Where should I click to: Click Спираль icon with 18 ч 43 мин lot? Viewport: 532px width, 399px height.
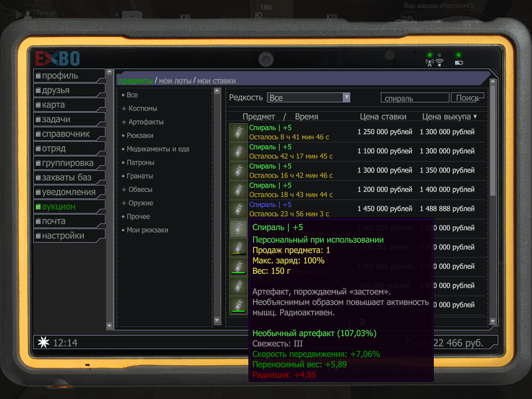point(238,190)
